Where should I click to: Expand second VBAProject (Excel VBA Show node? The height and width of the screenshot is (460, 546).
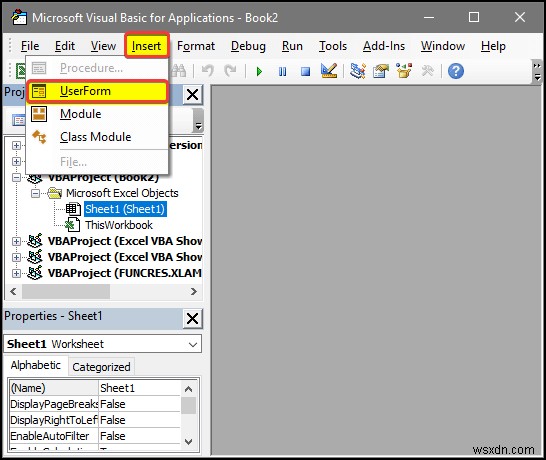pyautogui.click(x=16, y=257)
